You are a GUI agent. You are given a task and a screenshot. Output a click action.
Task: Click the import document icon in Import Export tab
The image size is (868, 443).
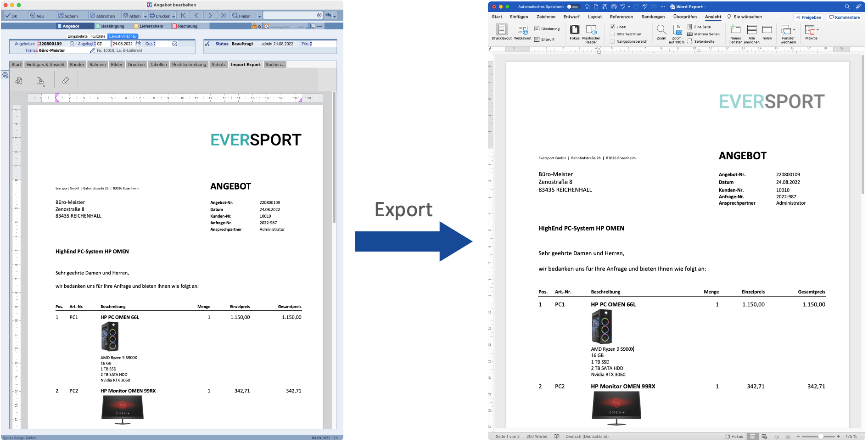point(19,81)
